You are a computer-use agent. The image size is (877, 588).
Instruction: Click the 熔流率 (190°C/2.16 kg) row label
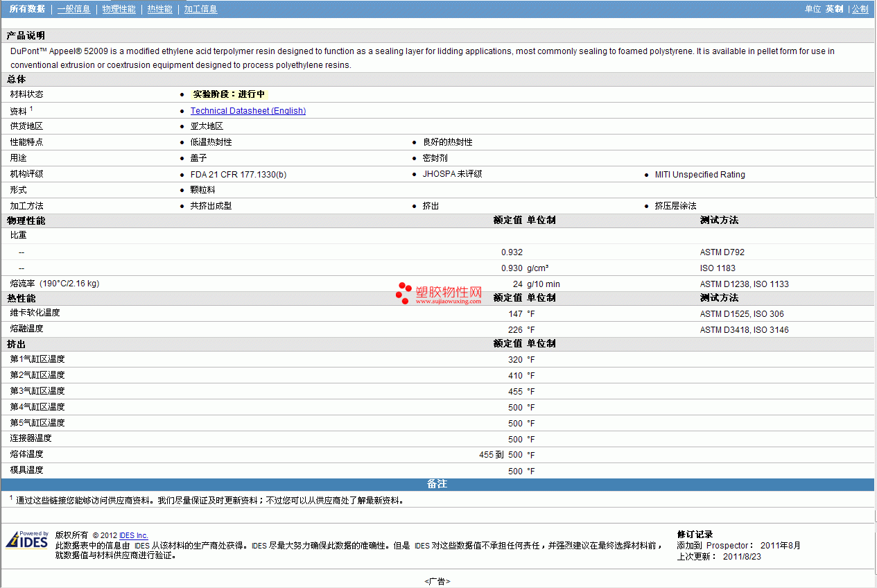click(x=55, y=284)
